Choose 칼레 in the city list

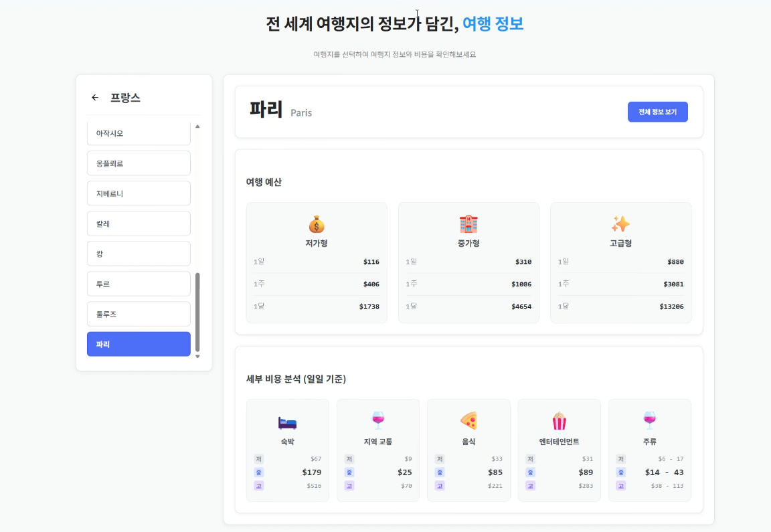[x=139, y=224]
